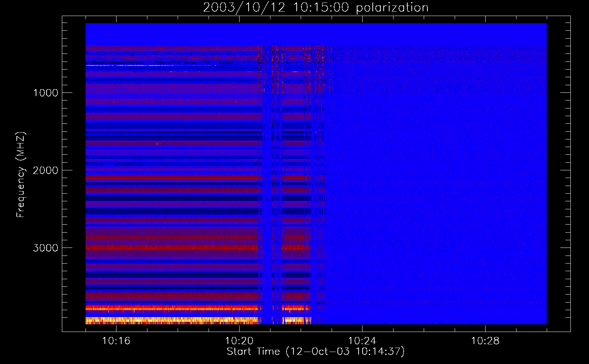
Task: Click the "10:20" time tick label
Action: (x=239, y=341)
